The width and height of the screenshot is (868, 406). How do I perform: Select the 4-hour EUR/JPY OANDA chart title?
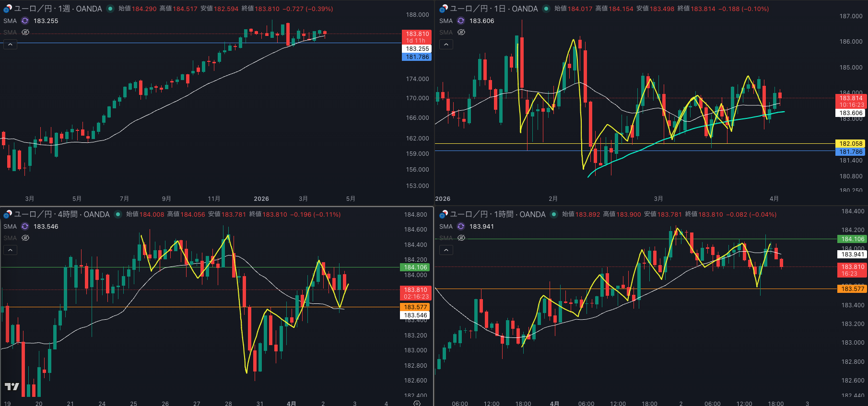pyautogui.click(x=62, y=214)
